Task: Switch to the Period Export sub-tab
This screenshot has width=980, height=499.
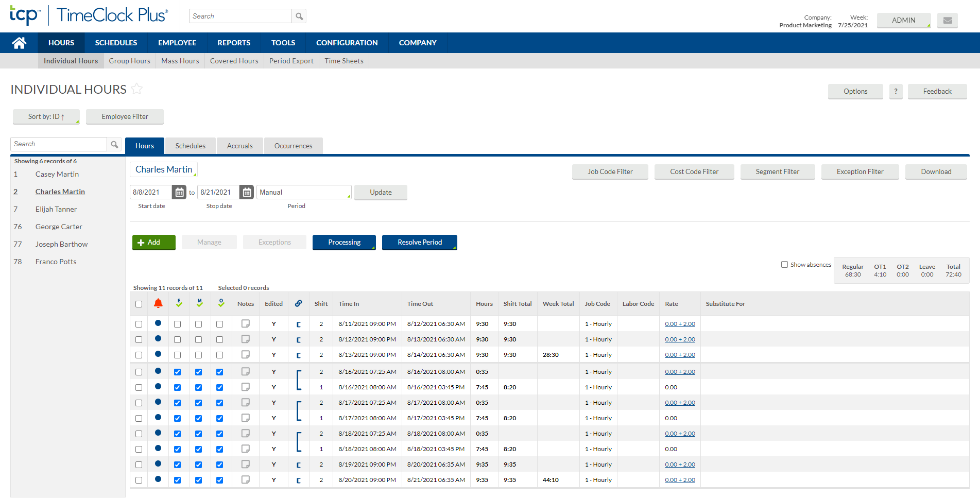Action: 291,61
